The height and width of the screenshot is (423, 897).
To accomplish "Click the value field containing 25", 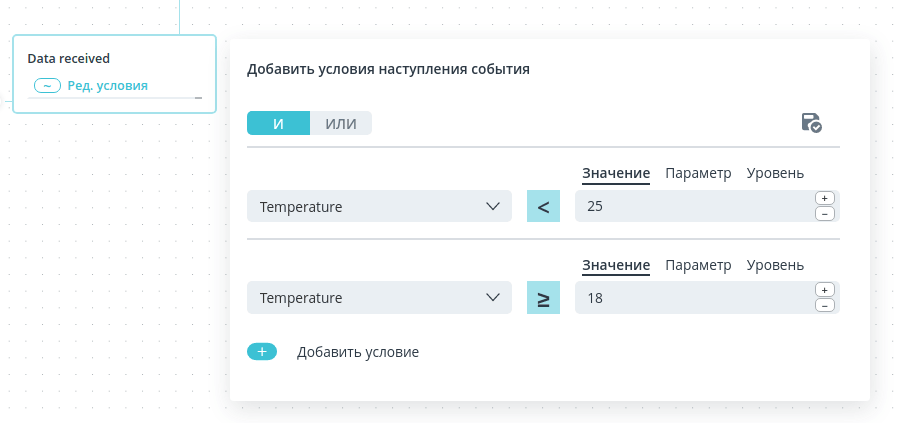I will tap(694, 206).
